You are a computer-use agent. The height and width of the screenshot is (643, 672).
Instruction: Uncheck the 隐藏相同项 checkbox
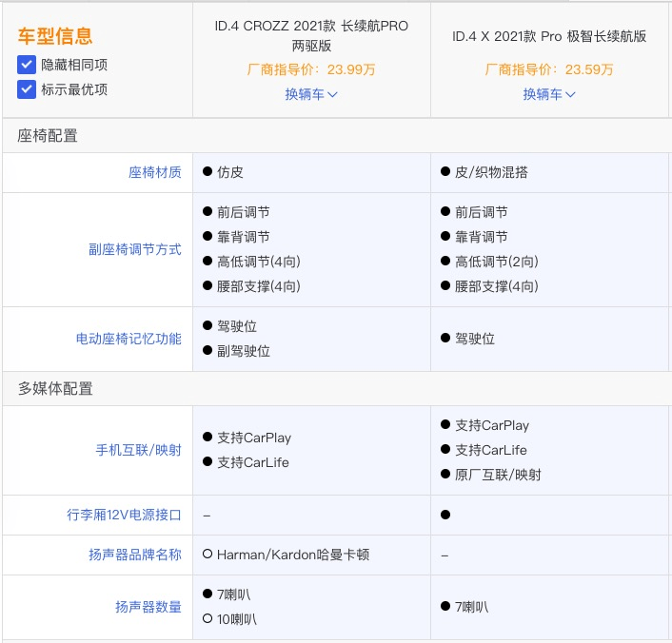click(27, 65)
